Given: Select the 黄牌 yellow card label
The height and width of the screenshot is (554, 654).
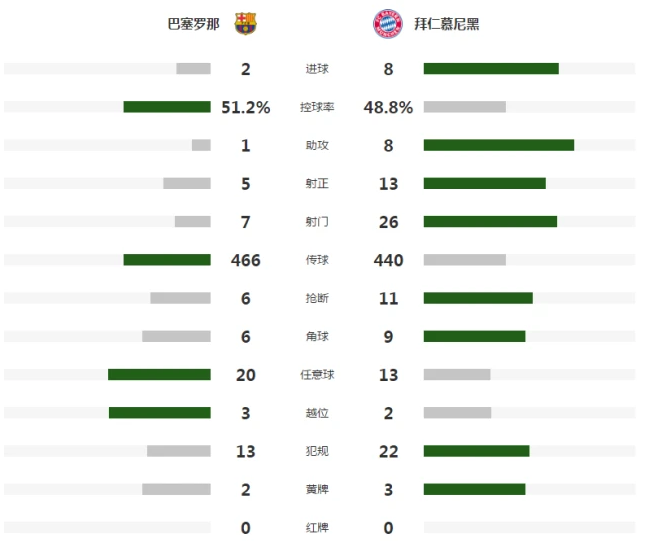Looking at the screenshot, I should click(x=317, y=489).
